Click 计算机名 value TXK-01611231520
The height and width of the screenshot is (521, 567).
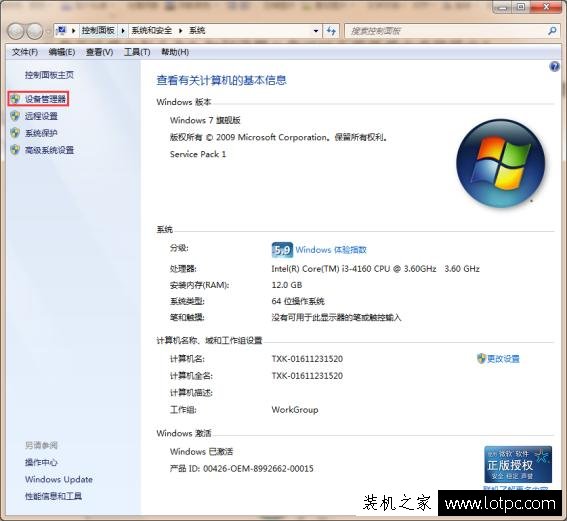point(307,359)
